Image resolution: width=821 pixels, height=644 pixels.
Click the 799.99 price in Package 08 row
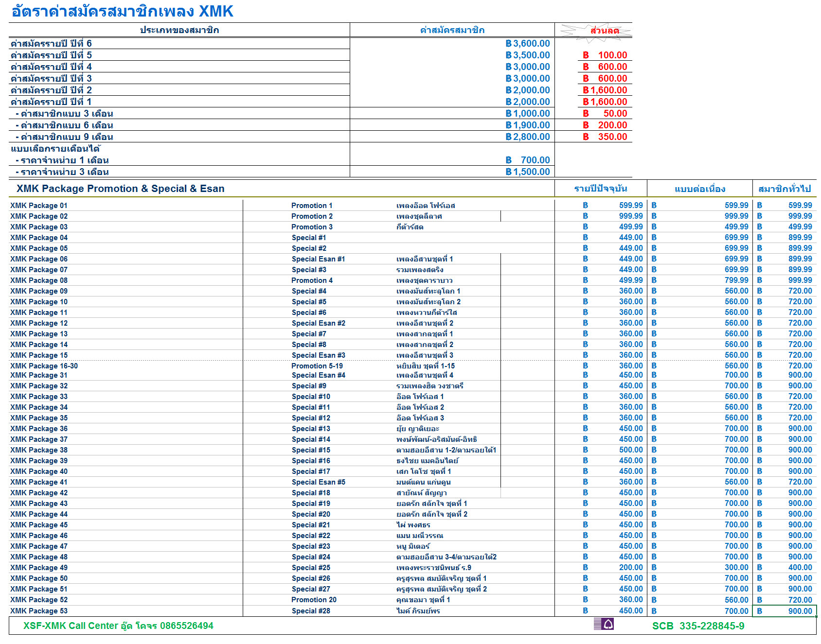[x=736, y=280]
